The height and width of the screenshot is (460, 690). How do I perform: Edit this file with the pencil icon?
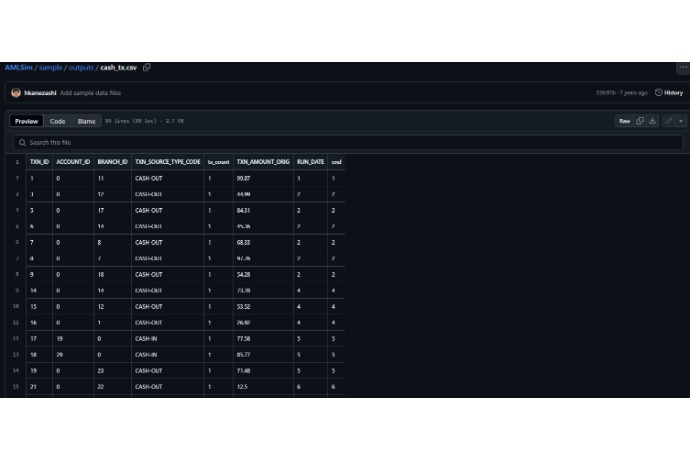coord(668,121)
